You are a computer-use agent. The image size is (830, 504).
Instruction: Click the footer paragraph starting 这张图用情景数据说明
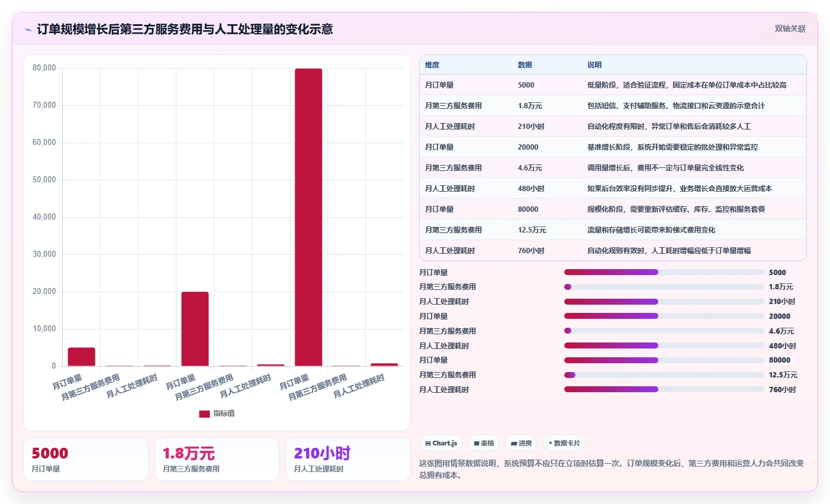point(612,469)
